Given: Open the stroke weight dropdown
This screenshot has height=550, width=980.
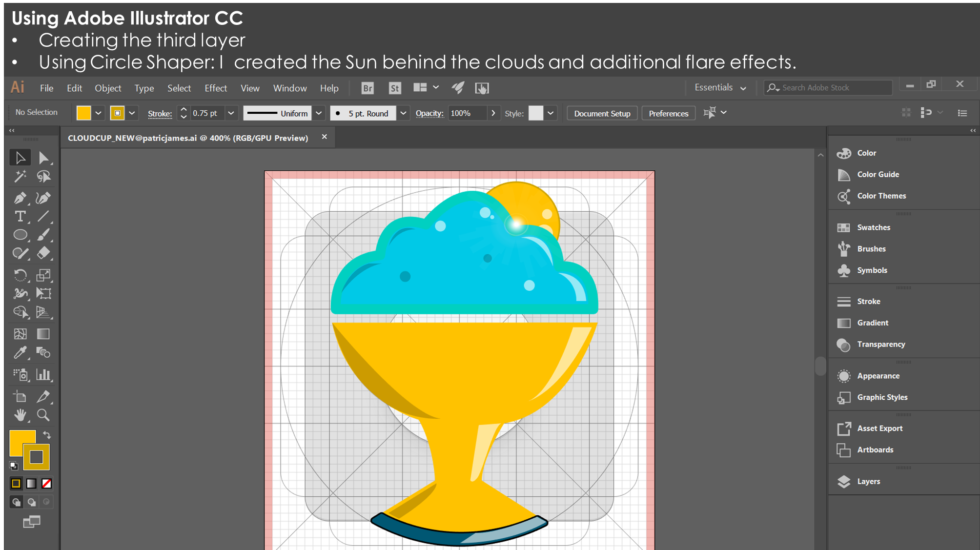Looking at the screenshot, I should coord(231,113).
